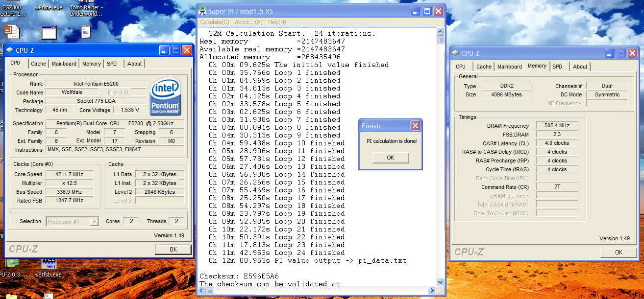Select the wPrime.exe desktop shortcut label
This screenshot has height=299, width=644.
[x=49, y=8]
